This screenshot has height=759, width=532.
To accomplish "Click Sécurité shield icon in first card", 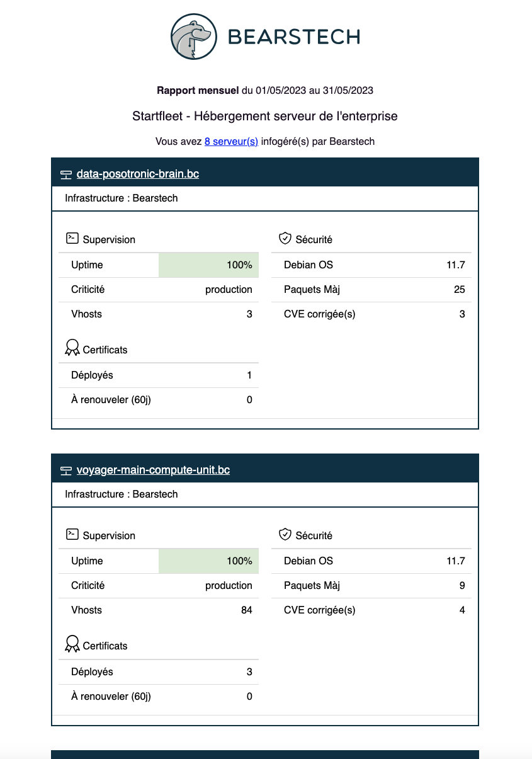I will pyautogui.click(x=285, y=239).
